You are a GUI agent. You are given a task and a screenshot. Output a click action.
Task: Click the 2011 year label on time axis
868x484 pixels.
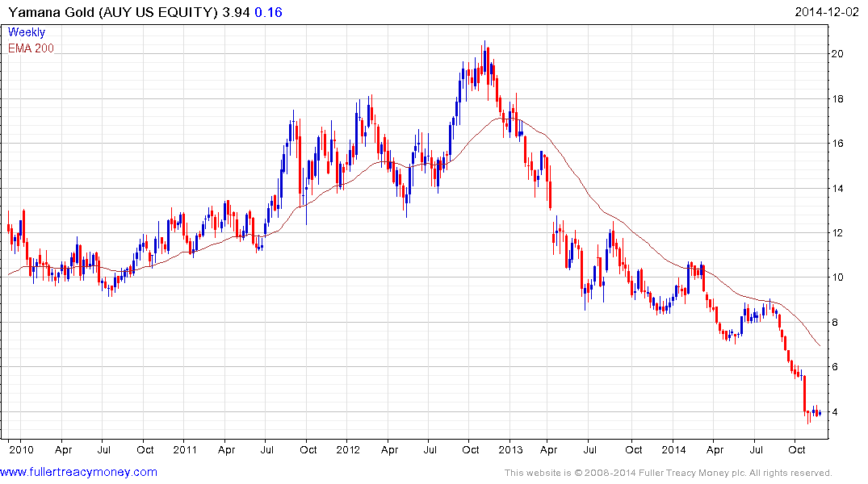[x=185, y=449]
